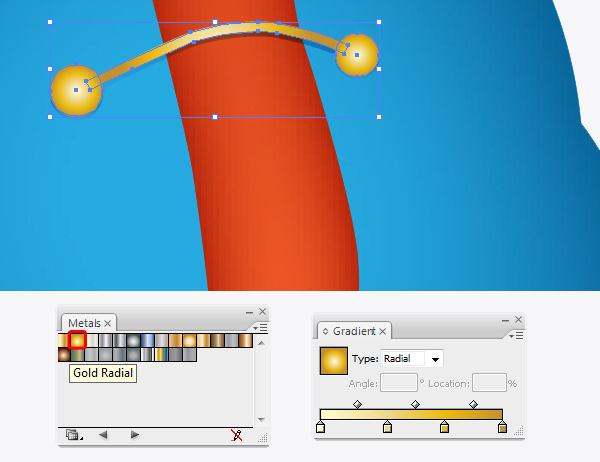Viewport: 600px width, 462px height.
Task: Load next swatch library with right arrow
Action: [x=134, y=435]
